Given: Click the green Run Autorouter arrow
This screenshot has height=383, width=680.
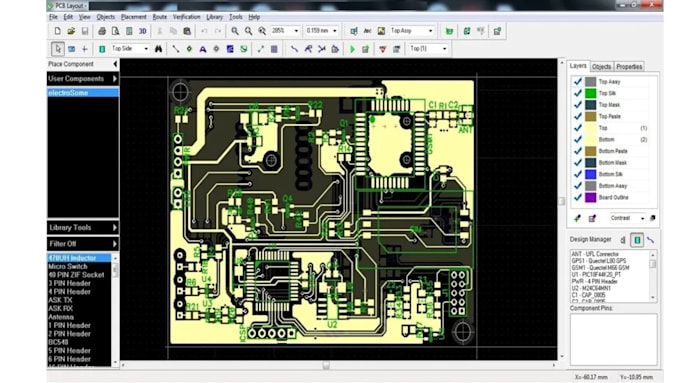Looking at the screenshot, I should point(352,49).
